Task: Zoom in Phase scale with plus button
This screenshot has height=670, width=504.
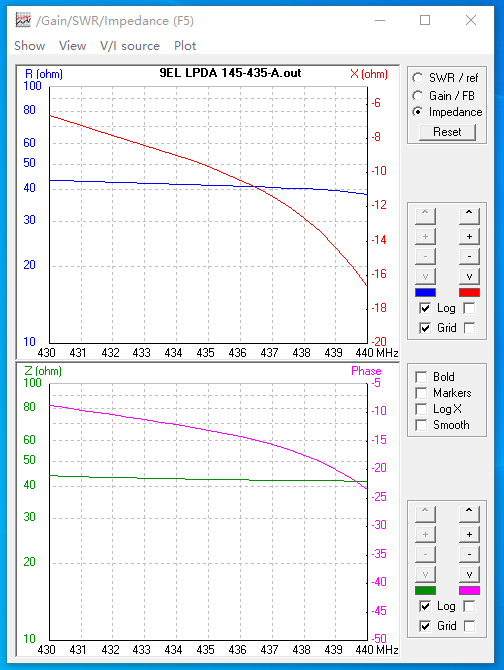Action: [469, 534]
